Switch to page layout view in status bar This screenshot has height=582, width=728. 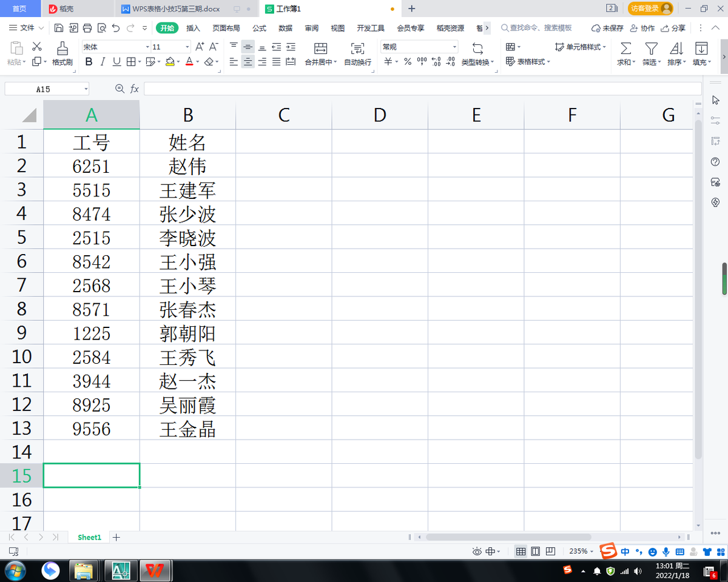[536, 551]
